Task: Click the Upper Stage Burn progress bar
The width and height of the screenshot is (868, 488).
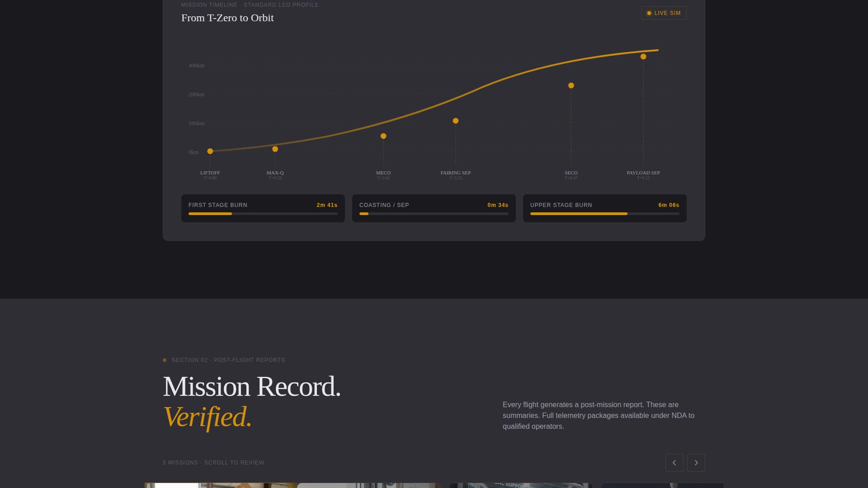Action: click(x=604, y=214)
